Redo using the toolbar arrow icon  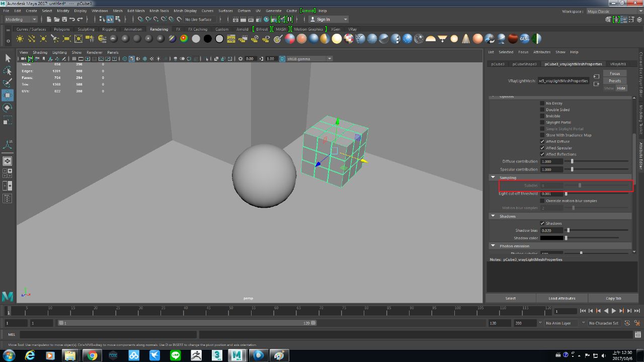tap(80, 20)
